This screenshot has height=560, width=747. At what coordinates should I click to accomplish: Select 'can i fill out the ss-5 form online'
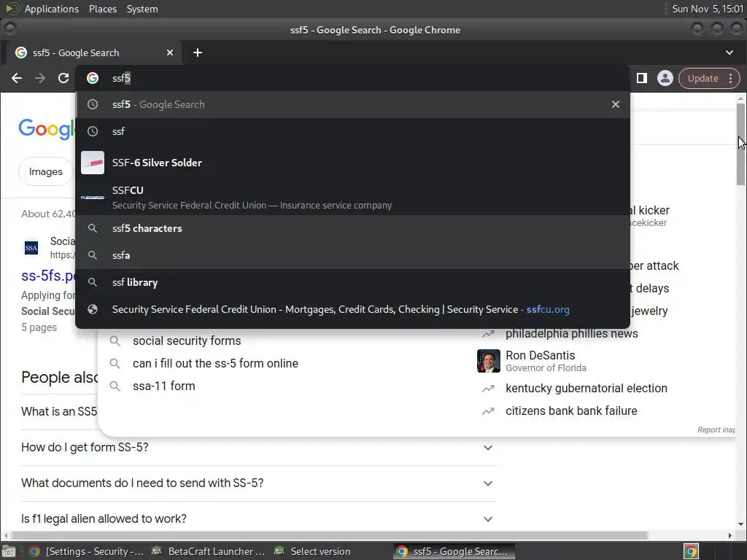point(215,363)
